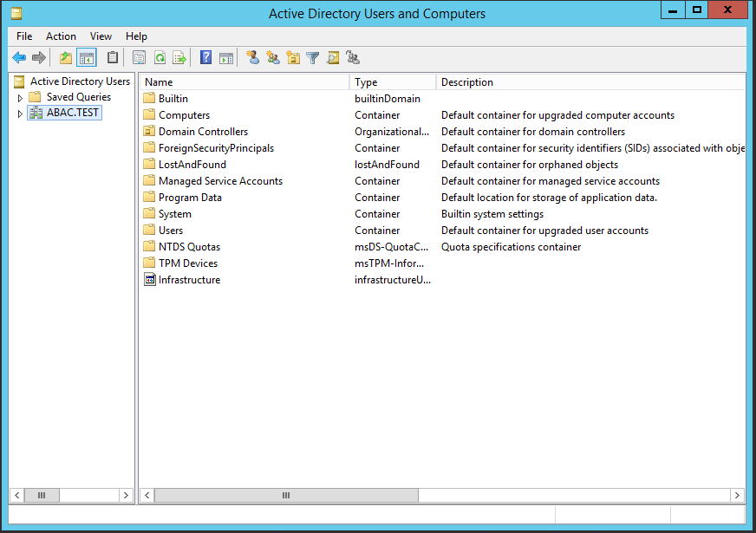Click the left arrow of tree pane scrollbar

pyautogui.click(x=16, y=495)
